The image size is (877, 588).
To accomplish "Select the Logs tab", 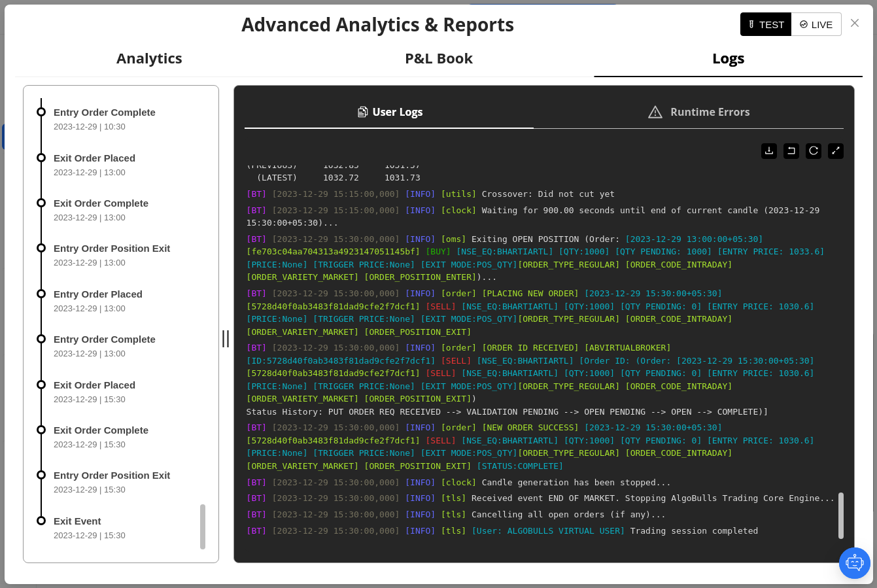I will (728, 59).
